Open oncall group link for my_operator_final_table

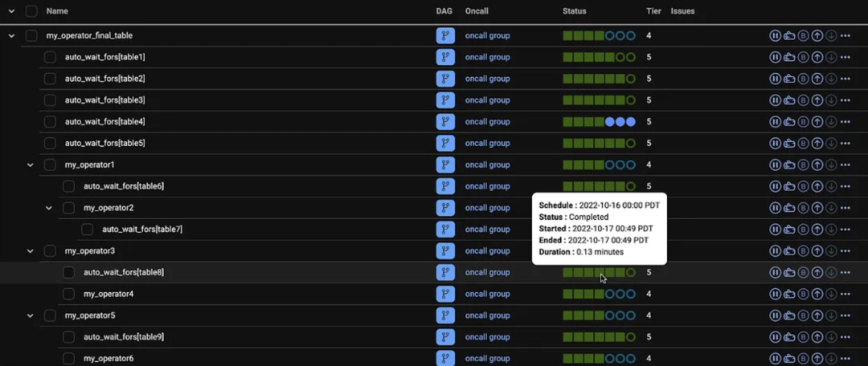(x=487, y=36)
